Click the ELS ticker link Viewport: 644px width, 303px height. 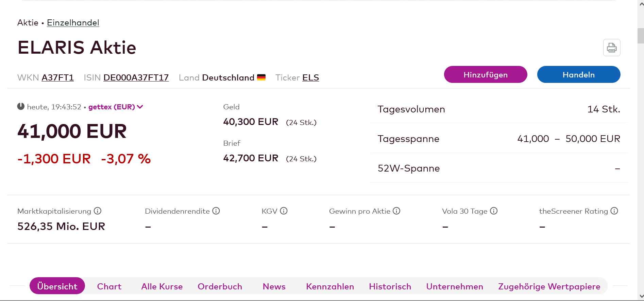310,78
